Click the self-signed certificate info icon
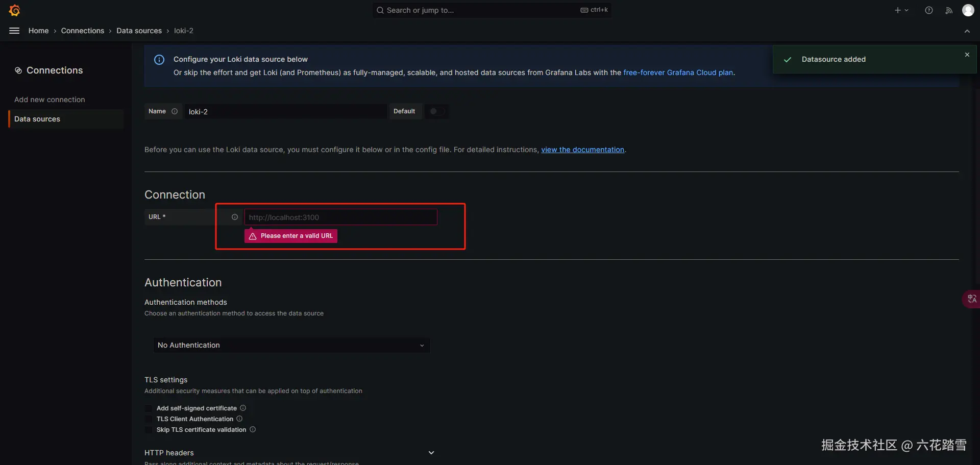This screenshot has width=980, height=465. [243, 408]
